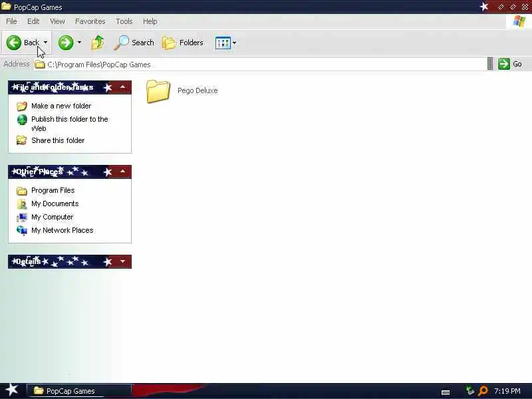Click the My Computer icon

22,217
